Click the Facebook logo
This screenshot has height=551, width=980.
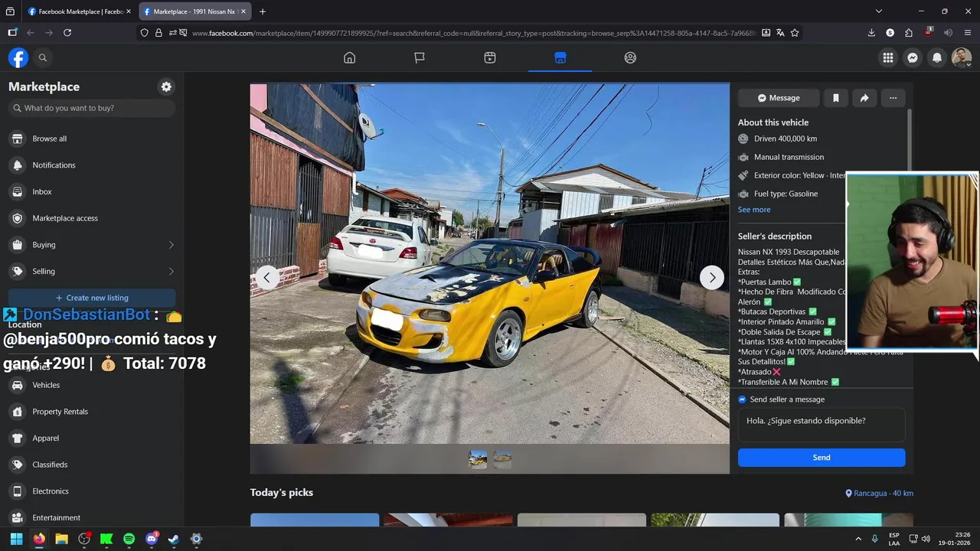[x=18, y=57]
